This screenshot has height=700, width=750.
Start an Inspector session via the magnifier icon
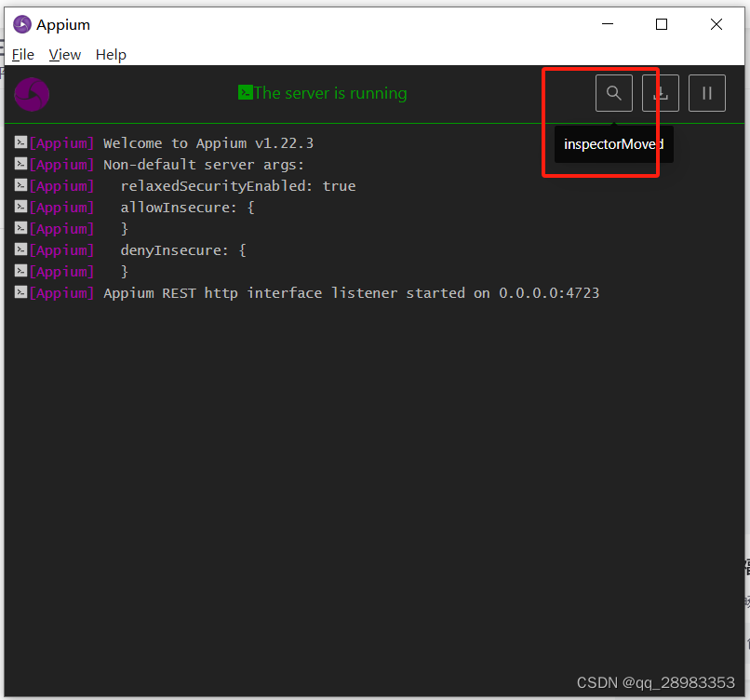(613, 92)
